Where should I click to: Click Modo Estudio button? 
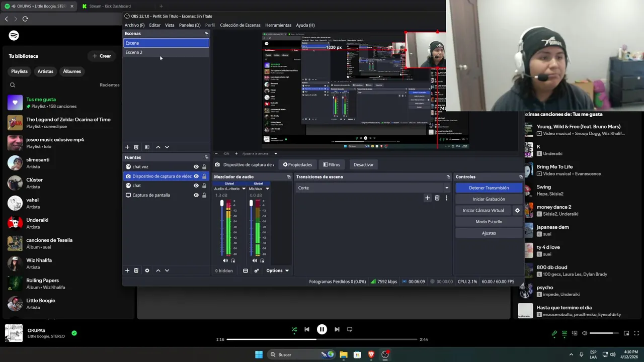coord(489,222)
